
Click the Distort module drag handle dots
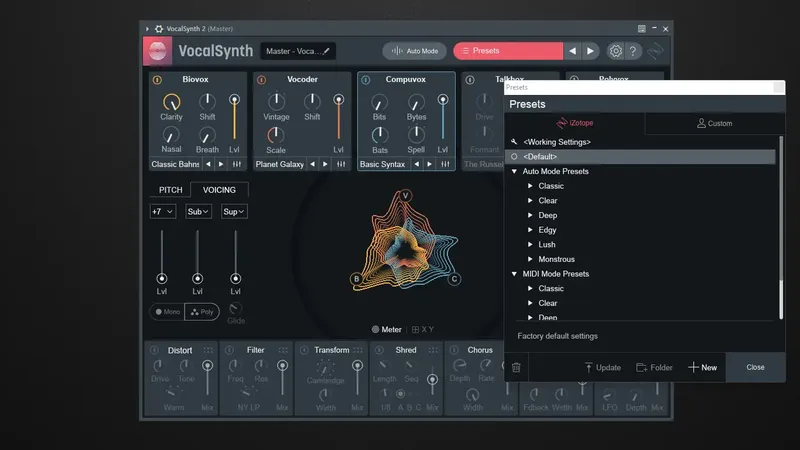(208, 350)
